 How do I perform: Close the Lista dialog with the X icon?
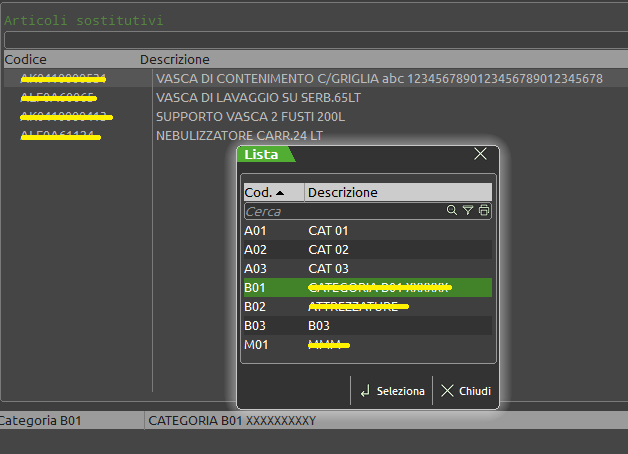pos(480,154)
